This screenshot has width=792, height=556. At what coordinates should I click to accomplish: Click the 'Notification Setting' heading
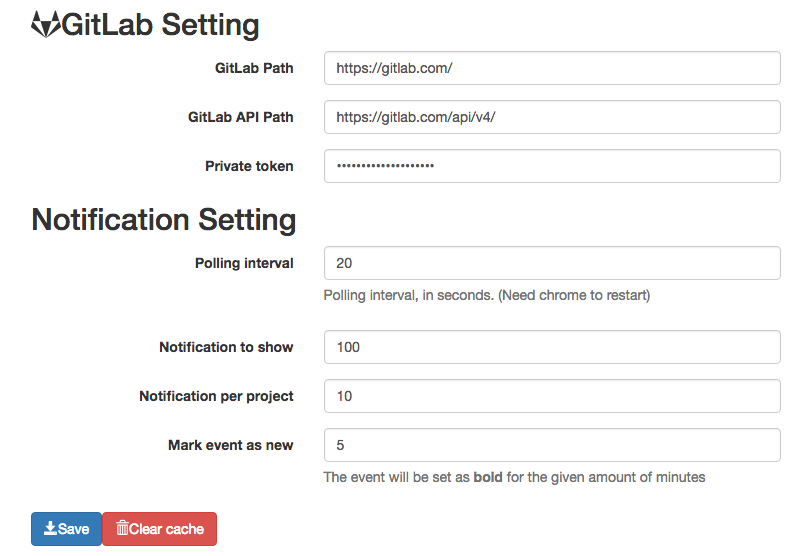(x=164, y=220)
